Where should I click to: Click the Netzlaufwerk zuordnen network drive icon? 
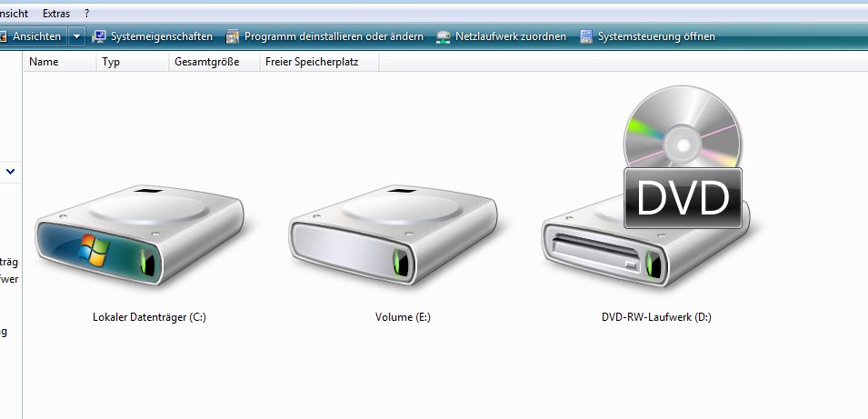443,36
